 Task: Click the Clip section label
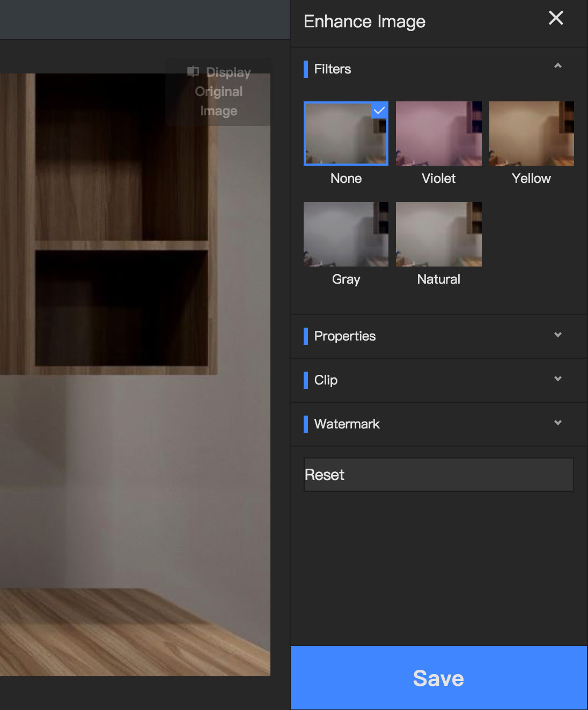(x=326, y=380)
